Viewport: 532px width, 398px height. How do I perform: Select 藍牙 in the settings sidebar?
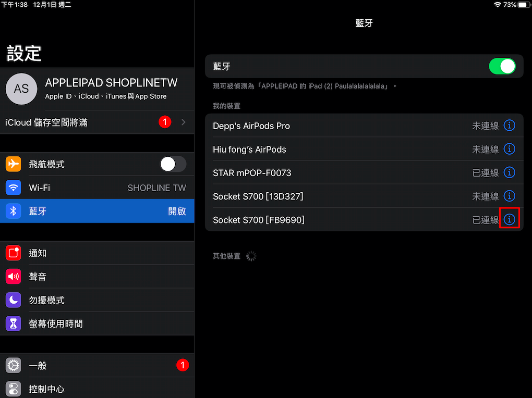coord(97,211)
